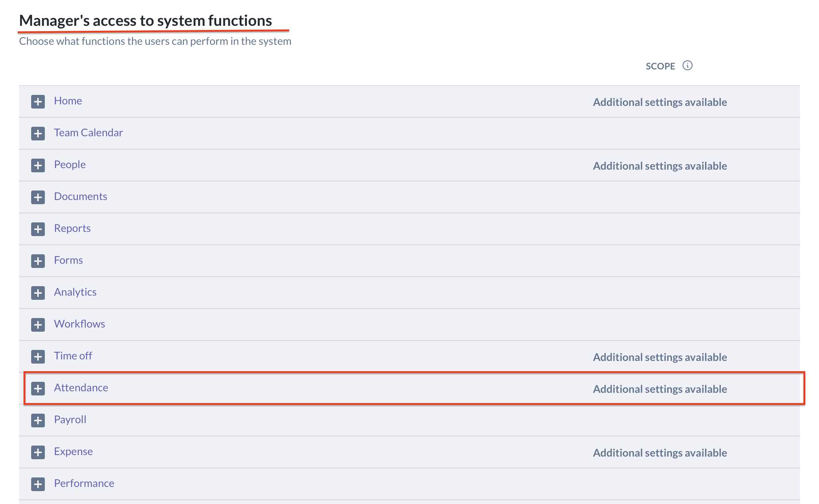This screenshot has width=819, height=504.
Task: Click Additional settings available for People
Action: (660, 166)
